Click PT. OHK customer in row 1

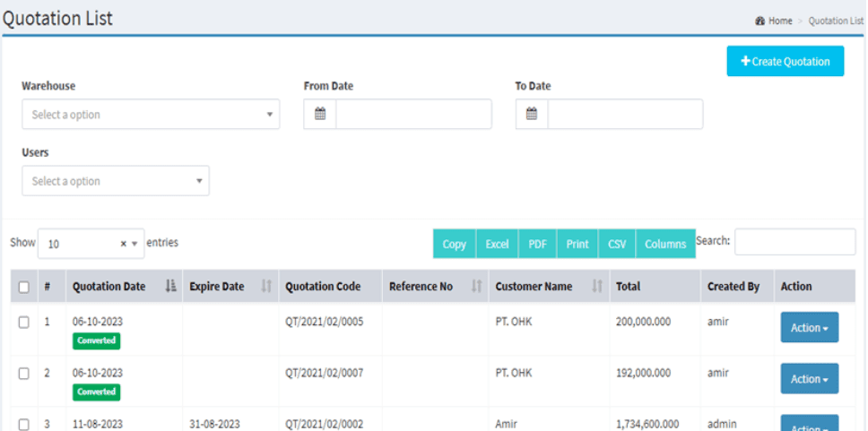click(x=514, y=322)
